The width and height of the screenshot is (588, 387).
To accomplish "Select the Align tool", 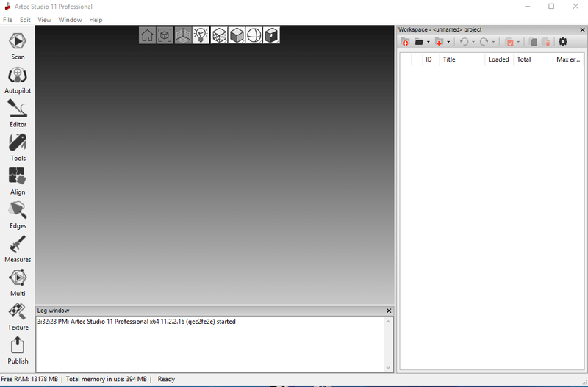I will (x=18, y=178).
